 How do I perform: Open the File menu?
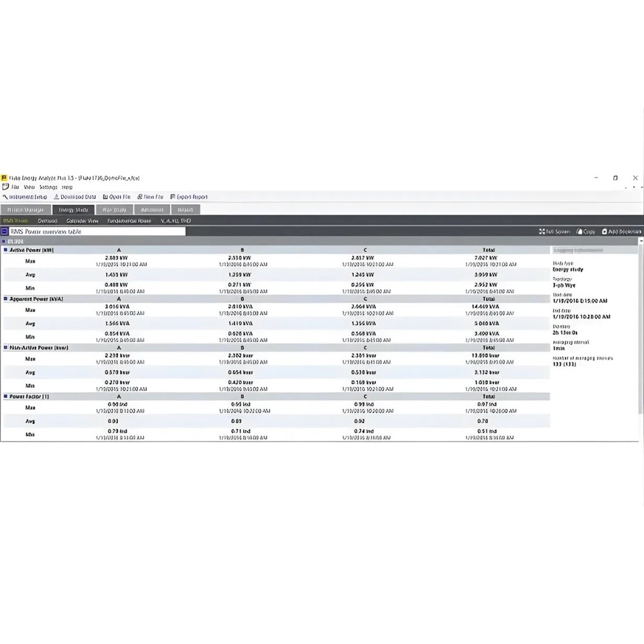tap(15, 187)
